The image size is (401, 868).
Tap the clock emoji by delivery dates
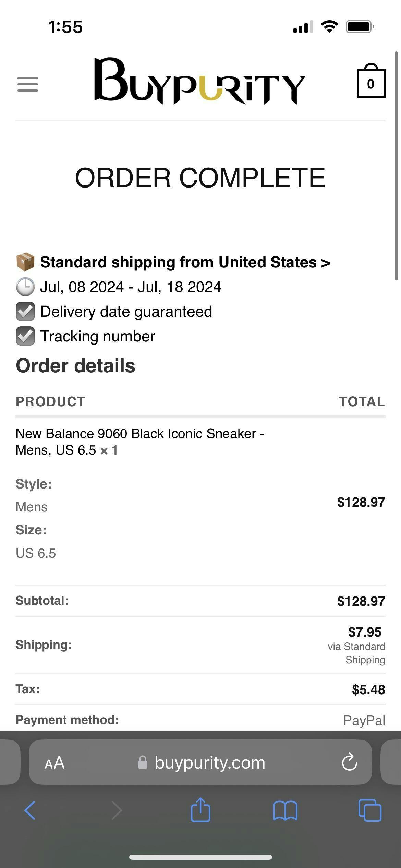click(x=25, y=287)
